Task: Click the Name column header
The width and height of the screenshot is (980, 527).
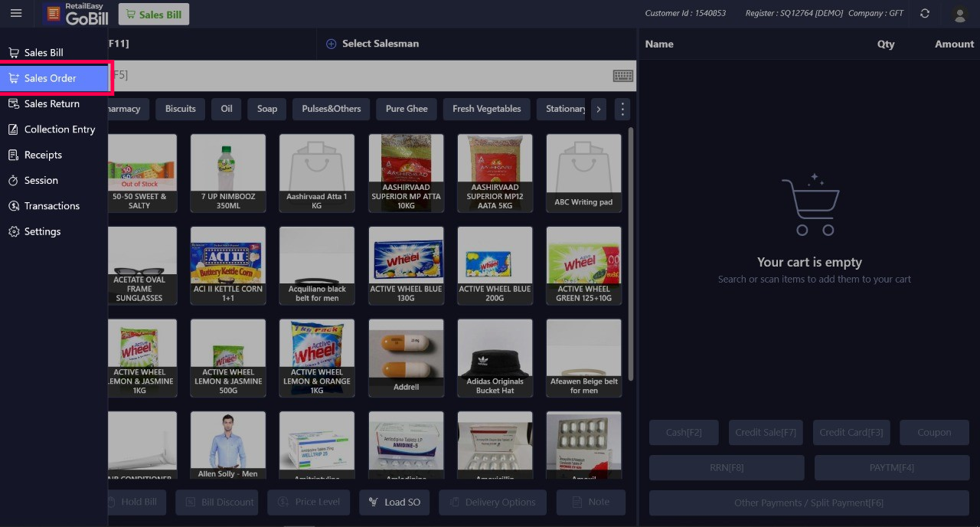Action: tap(659, 44)
